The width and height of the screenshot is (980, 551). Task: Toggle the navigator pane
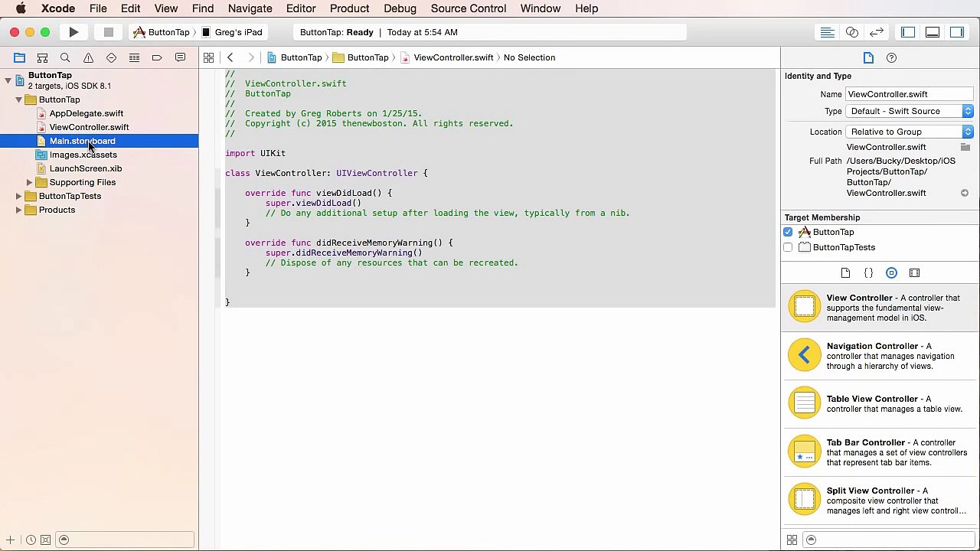pos(908,32)
